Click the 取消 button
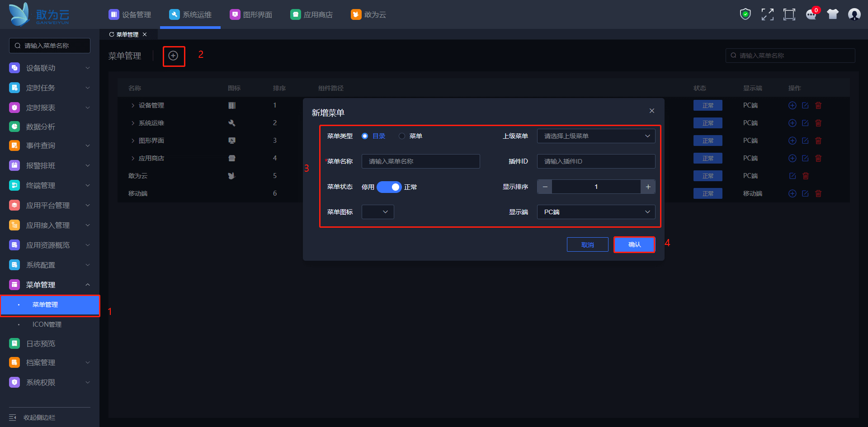 [x=588, y=244]
